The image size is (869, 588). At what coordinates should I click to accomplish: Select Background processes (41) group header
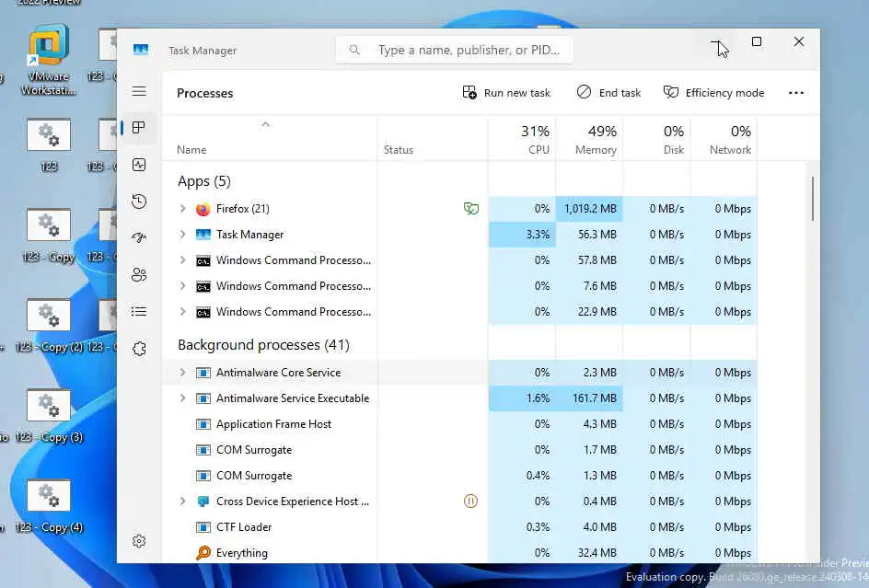(x=264, y=345)
